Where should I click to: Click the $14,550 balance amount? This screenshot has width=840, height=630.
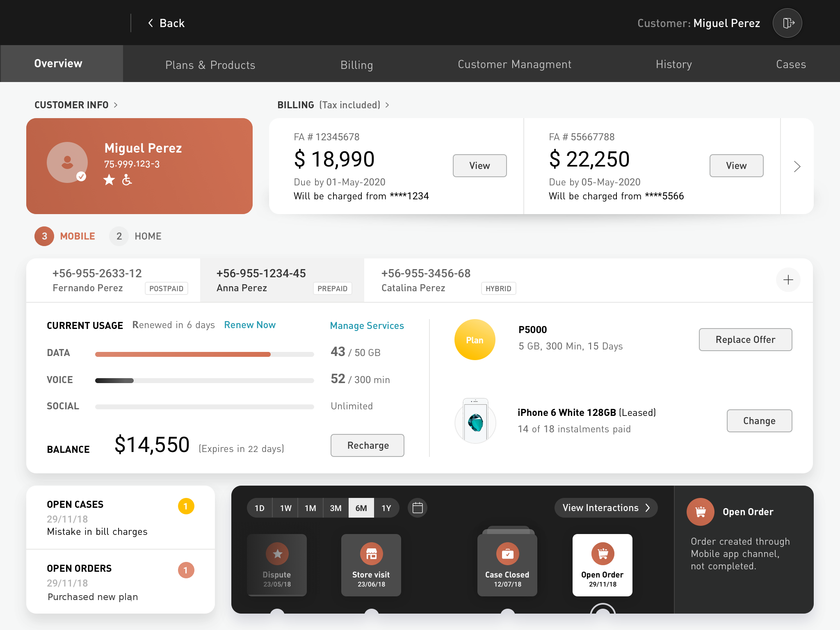(152, 445)
